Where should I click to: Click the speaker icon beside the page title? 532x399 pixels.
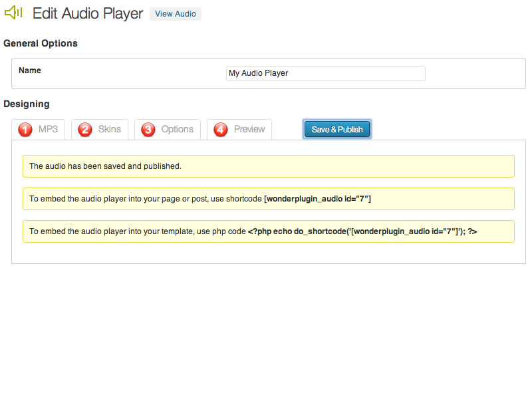(x=13, y=13)
